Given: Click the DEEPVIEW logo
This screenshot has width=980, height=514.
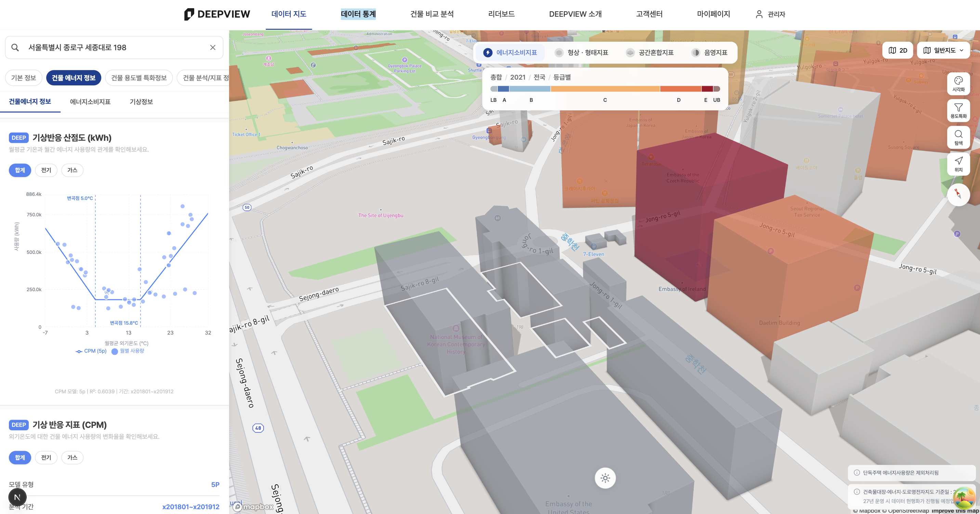Looking at the screenshot, I should click(x=217, y=14).
